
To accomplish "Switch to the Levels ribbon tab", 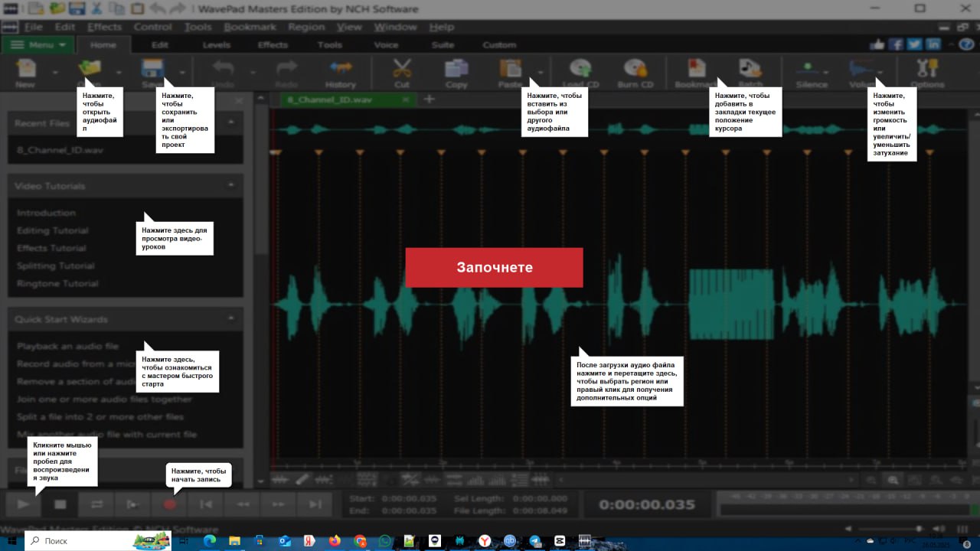I will coord(217,45).
